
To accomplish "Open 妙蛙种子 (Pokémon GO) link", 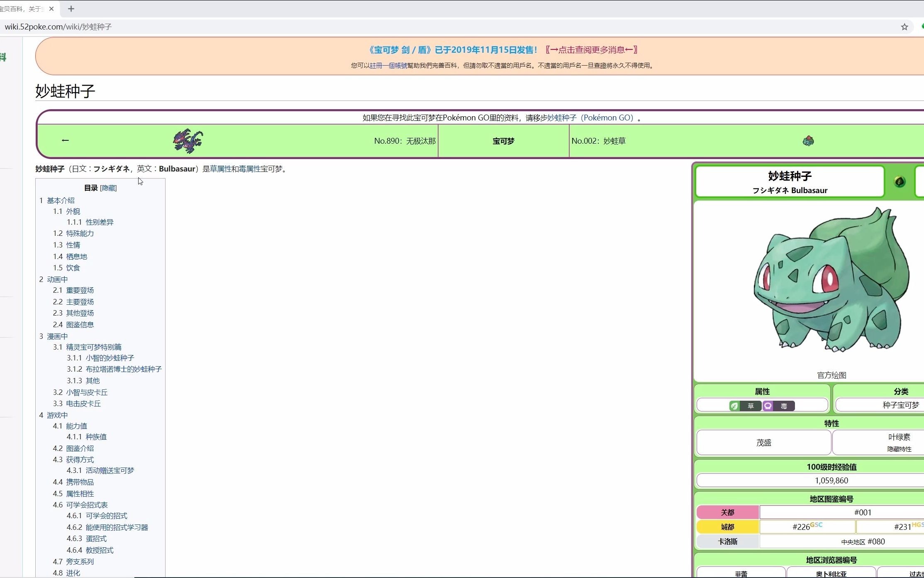I will 590,118.
